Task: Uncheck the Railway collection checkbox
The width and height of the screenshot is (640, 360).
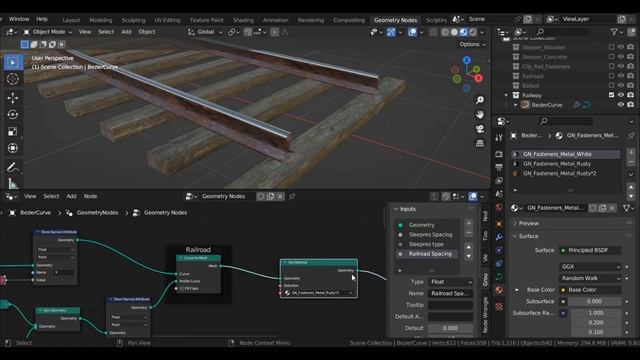Action: [x=611, y=95]
